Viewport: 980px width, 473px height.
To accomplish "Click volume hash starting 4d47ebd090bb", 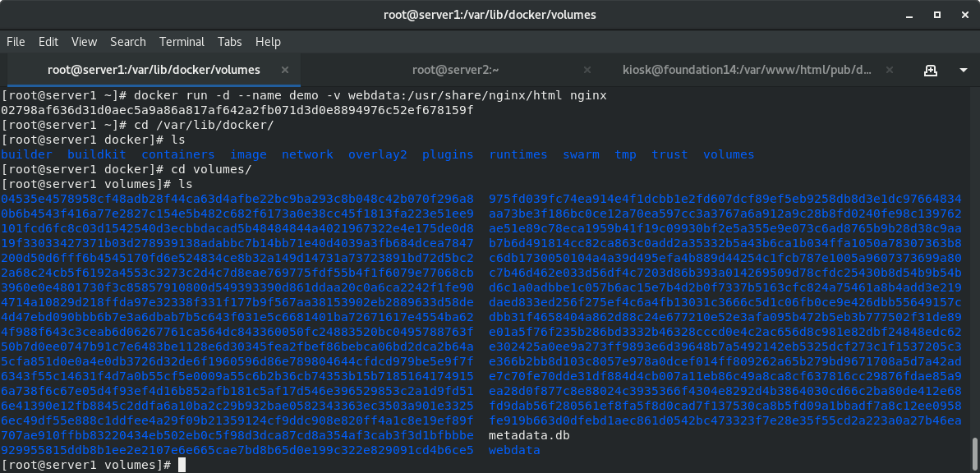I will click(x=237, y=317).
